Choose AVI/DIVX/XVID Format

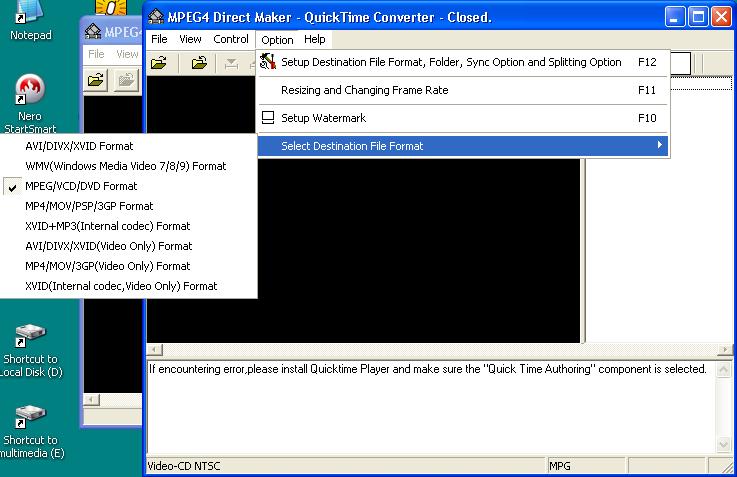[x=129, y=146]
